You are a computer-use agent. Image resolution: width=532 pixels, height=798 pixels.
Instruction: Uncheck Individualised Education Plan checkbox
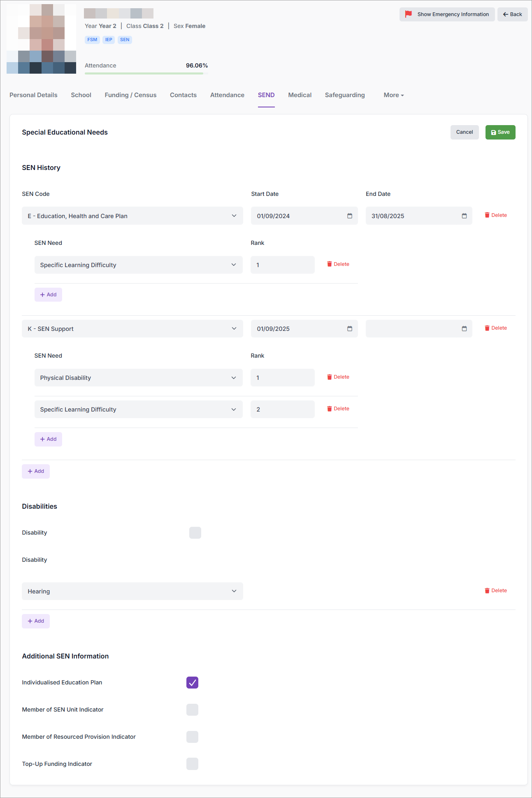click(192, 682)
